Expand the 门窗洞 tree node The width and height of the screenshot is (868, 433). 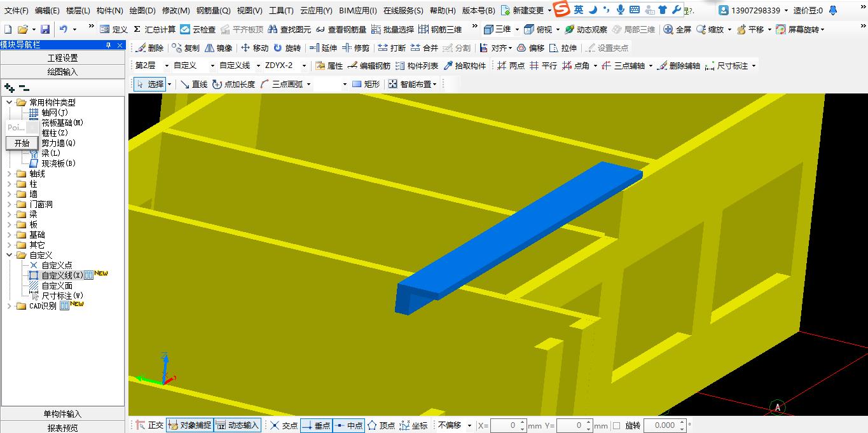tap(9, 204)
